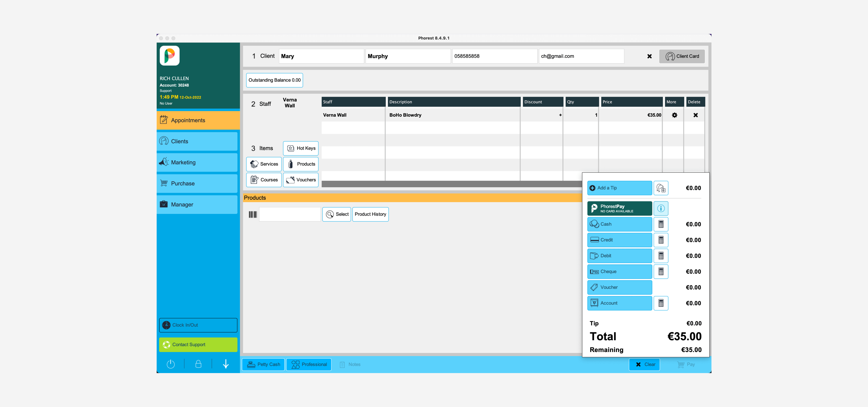Image resolution: width=868 pixels, height=407 pixels.
Task: Click the email field ch@gmail.com
Action: click(581, 56)
